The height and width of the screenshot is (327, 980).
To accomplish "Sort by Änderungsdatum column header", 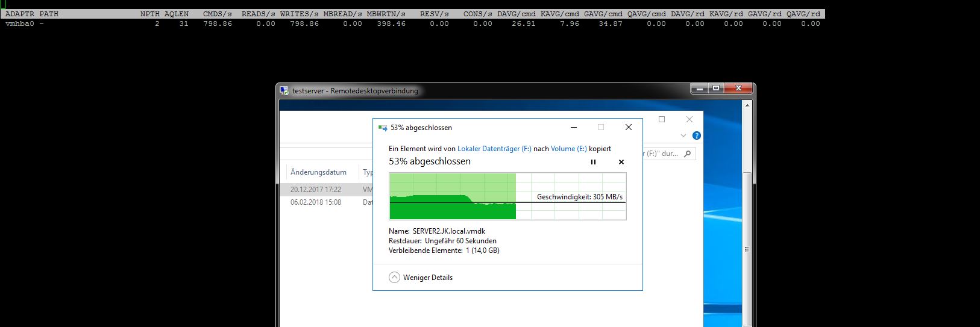I will (x=318, y=172).
